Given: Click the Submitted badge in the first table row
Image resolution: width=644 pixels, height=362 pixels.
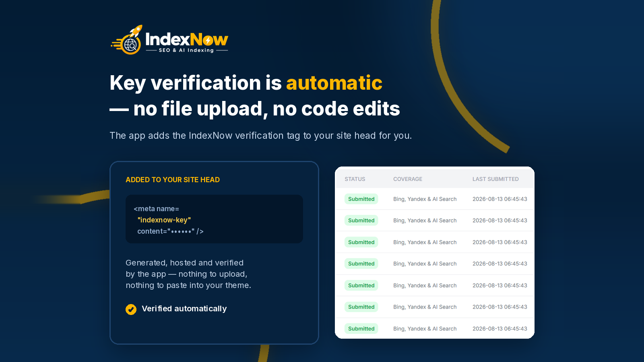Looking at the screenshot, I should (361, 199).
